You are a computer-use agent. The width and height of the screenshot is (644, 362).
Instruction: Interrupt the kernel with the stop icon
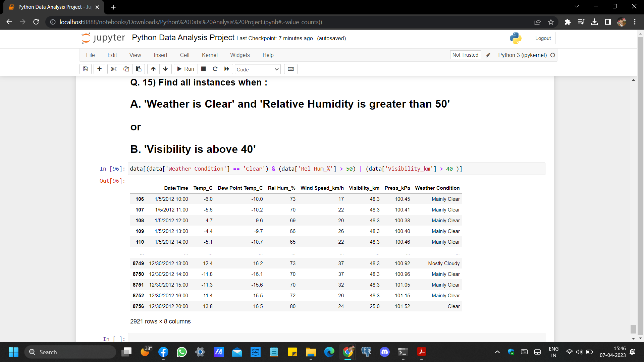coord(203,69)
